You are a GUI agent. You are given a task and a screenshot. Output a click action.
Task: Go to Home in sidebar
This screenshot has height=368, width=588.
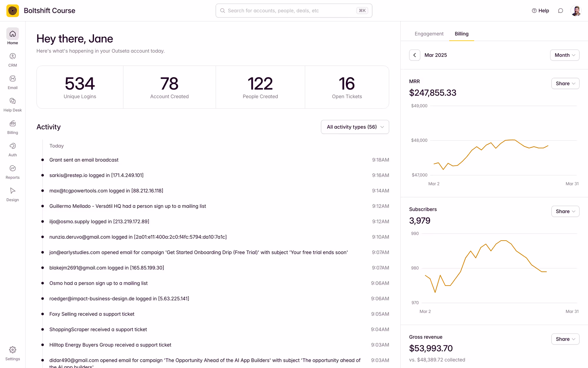[13, 34]
